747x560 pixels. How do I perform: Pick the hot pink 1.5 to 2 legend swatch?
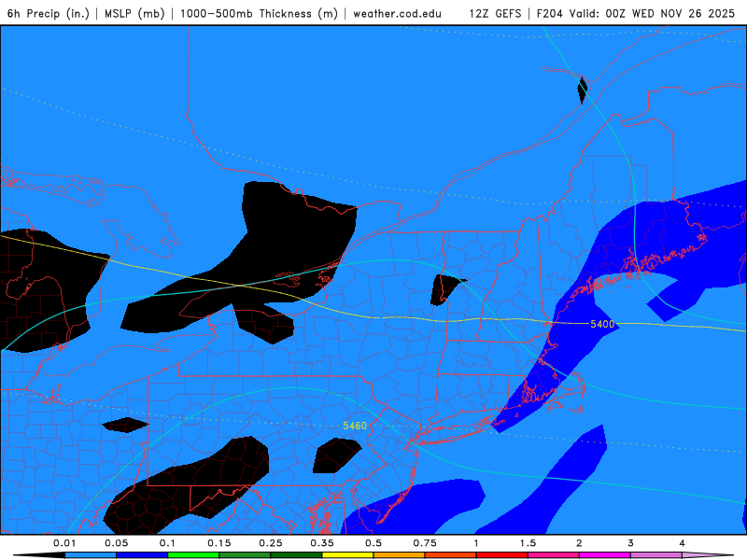pos(554,555)
